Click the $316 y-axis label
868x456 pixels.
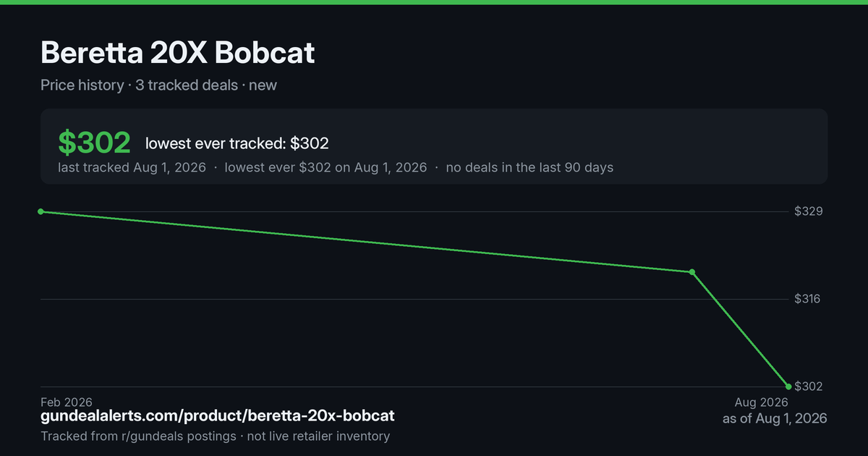(808, 299)
